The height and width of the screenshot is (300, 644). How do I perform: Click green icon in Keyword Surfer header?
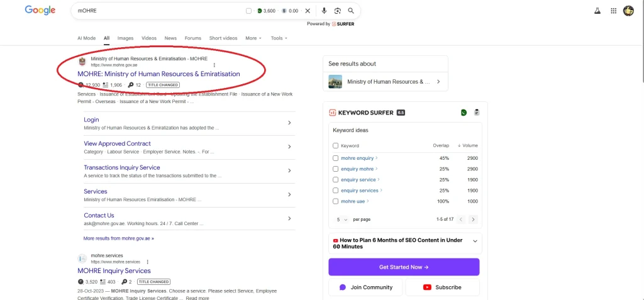click(x=464, y=113)
